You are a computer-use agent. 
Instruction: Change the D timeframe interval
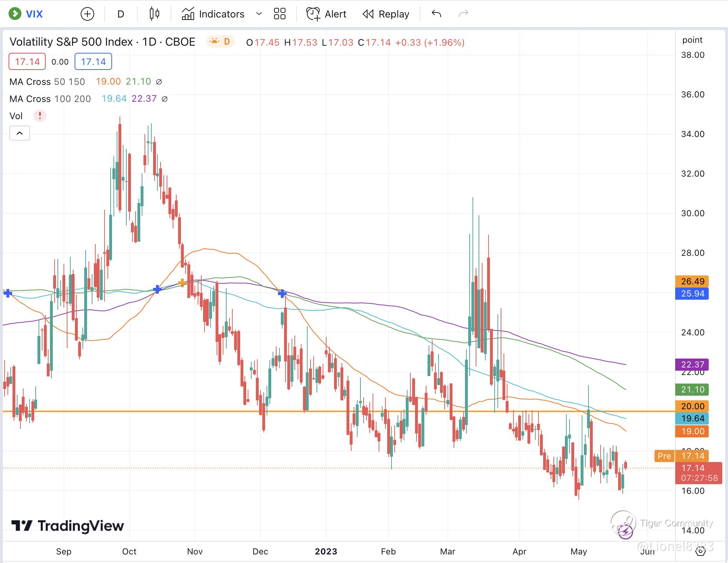(121, 14)
